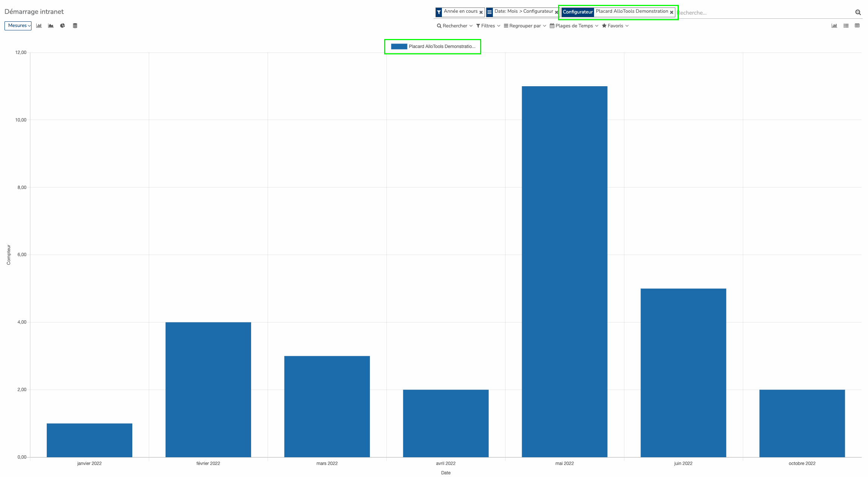Open the Plages de Temps menu
Screen dimensions: 868x477
coord(574,26)
